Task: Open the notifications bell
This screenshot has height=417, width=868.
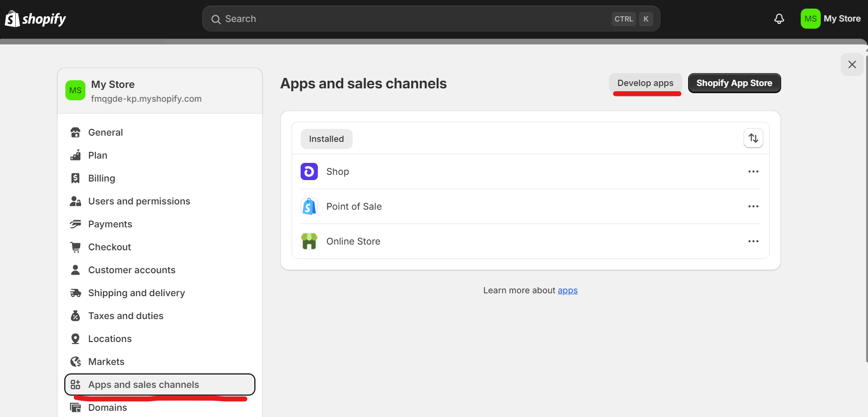Action: click(779, 19)
